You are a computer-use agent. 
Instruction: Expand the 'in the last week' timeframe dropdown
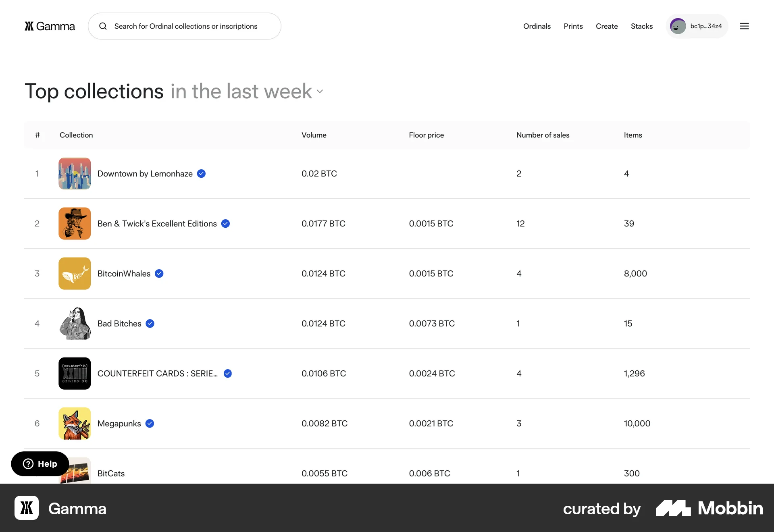247,91
